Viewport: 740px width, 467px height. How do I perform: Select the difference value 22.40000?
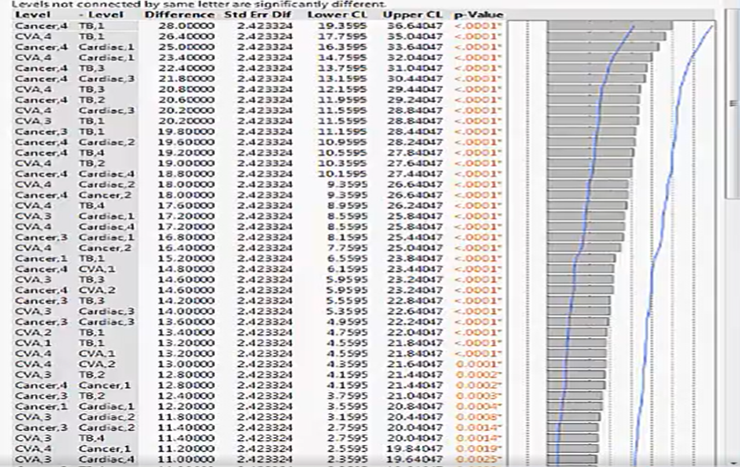point(188,68)
